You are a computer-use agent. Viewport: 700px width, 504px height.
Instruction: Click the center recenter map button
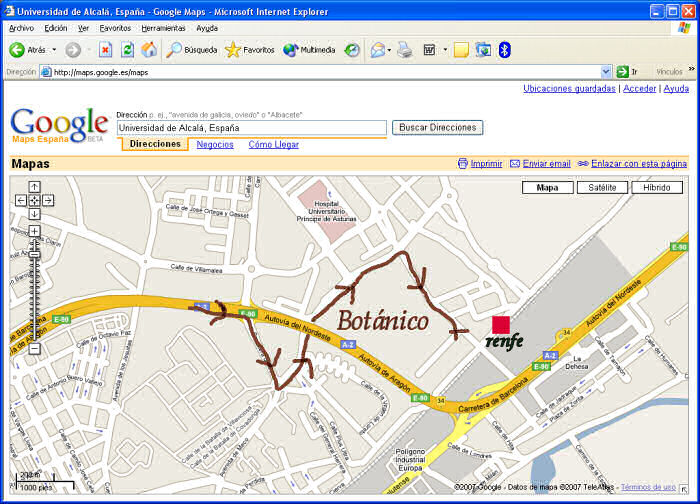(34, 200)
